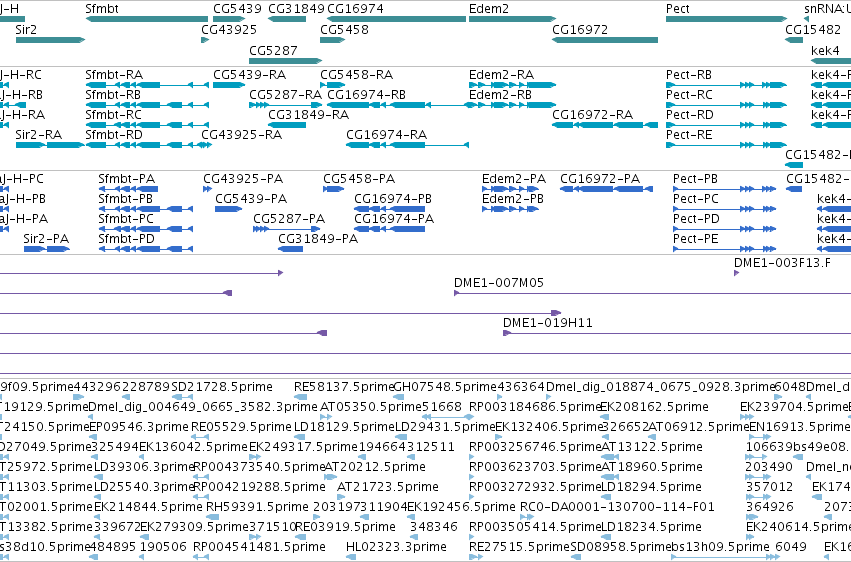Image resolution: width=851 pixels, height=562 pixels.
Task: Click the EK240614.5prime cDNA label
Action: pyautogui.click(x=797, y=526)
